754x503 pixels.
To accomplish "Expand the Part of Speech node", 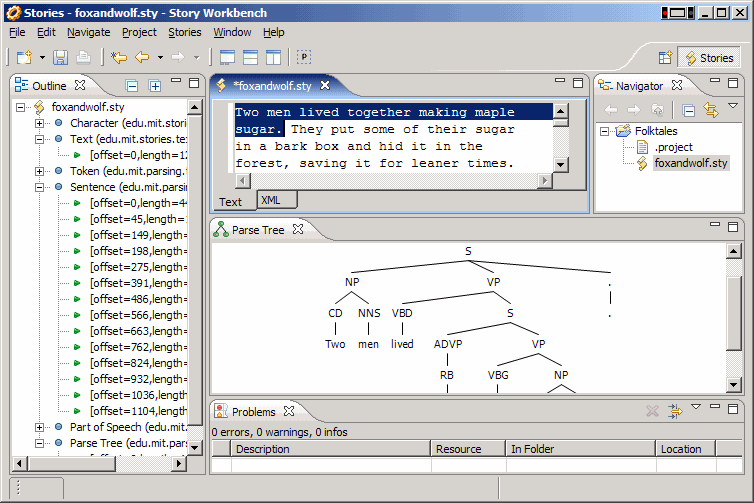I will [40, 427].
